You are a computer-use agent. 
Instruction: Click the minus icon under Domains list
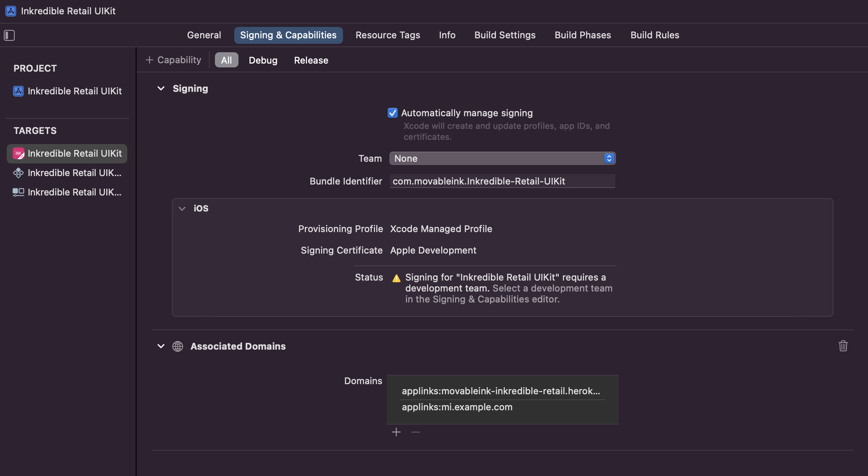415,432
